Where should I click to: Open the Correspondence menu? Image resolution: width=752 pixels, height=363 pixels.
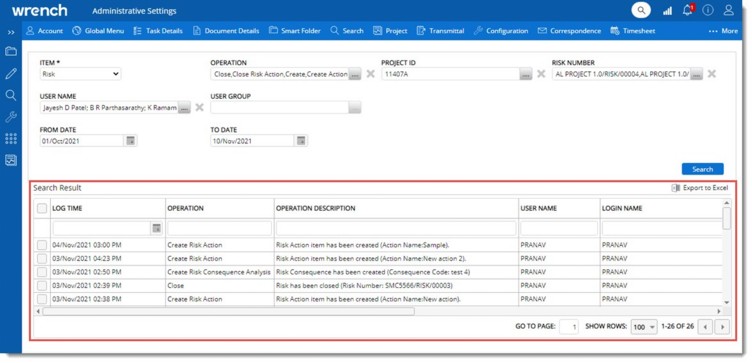coord(569,31)
